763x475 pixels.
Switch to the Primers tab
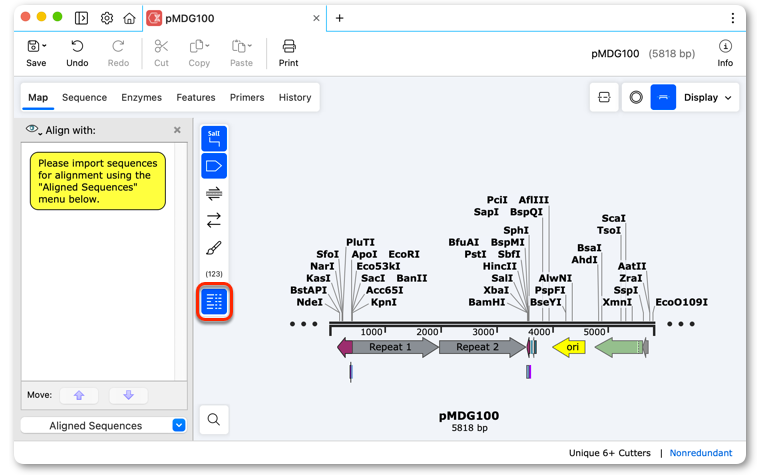(x=247, y=97)
